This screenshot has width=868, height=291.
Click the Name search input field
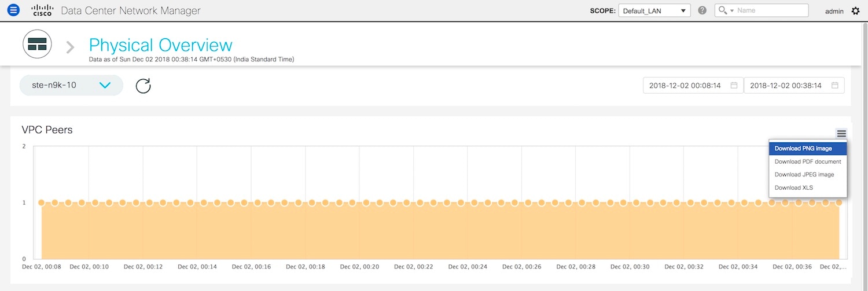click(x=771, y=10)
